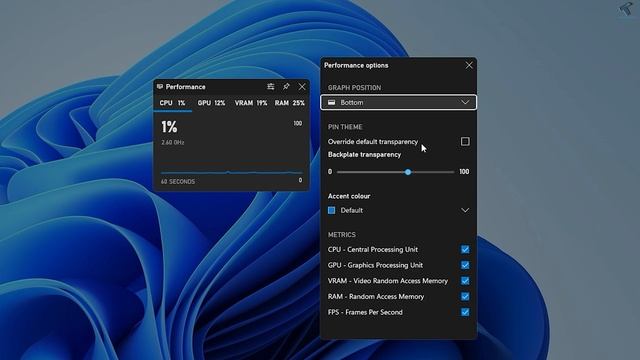Click the Performance widget monitor icon

[x=160, y=87]
